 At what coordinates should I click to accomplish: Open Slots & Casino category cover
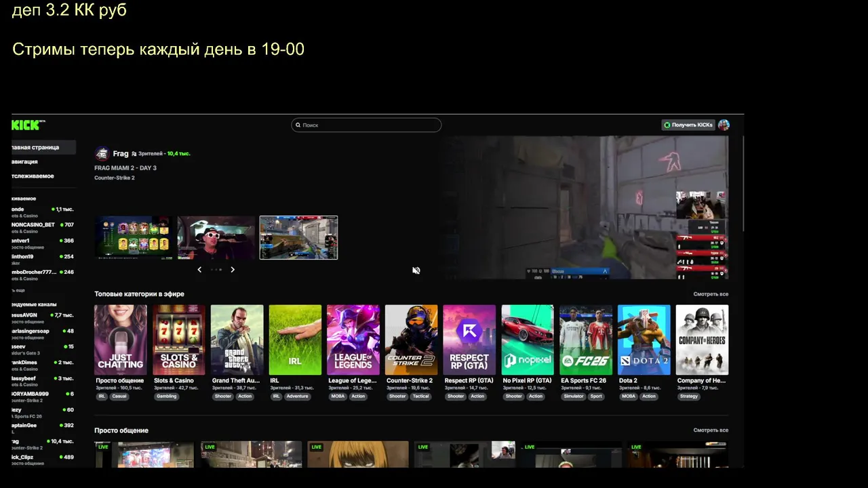[179, 340]
